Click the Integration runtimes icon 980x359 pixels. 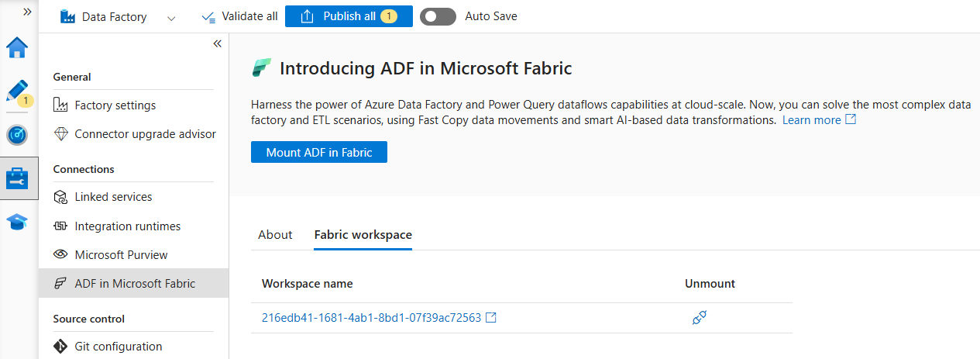[61, 226]
